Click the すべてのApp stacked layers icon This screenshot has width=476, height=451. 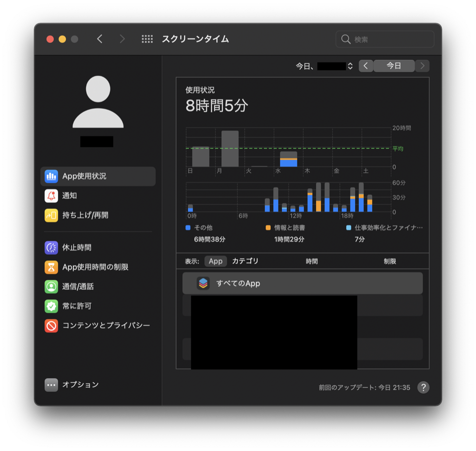203,283
